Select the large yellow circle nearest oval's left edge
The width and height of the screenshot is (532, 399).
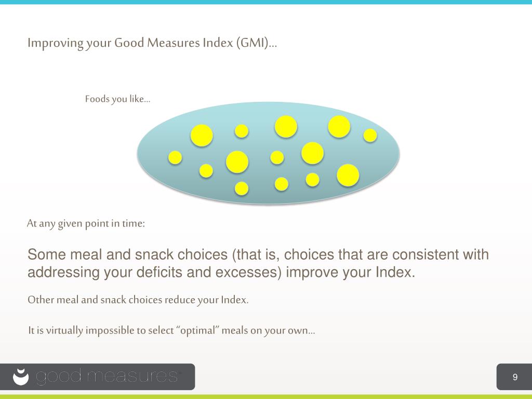click(x=202, y=136)
